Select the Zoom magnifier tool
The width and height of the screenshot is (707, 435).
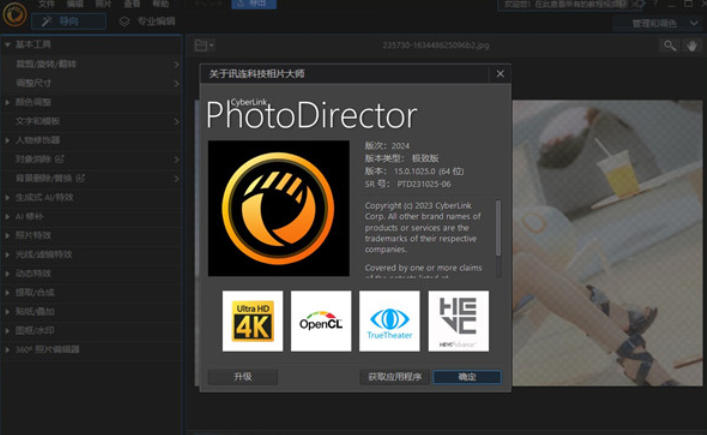click(x=670, y=46)
